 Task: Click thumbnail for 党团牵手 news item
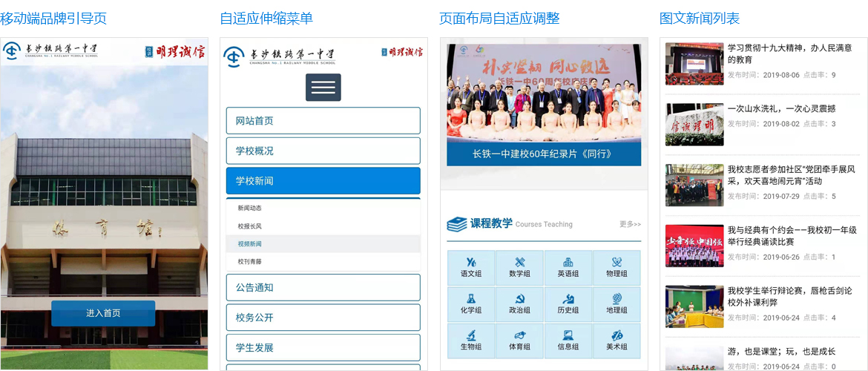point(694,185)
